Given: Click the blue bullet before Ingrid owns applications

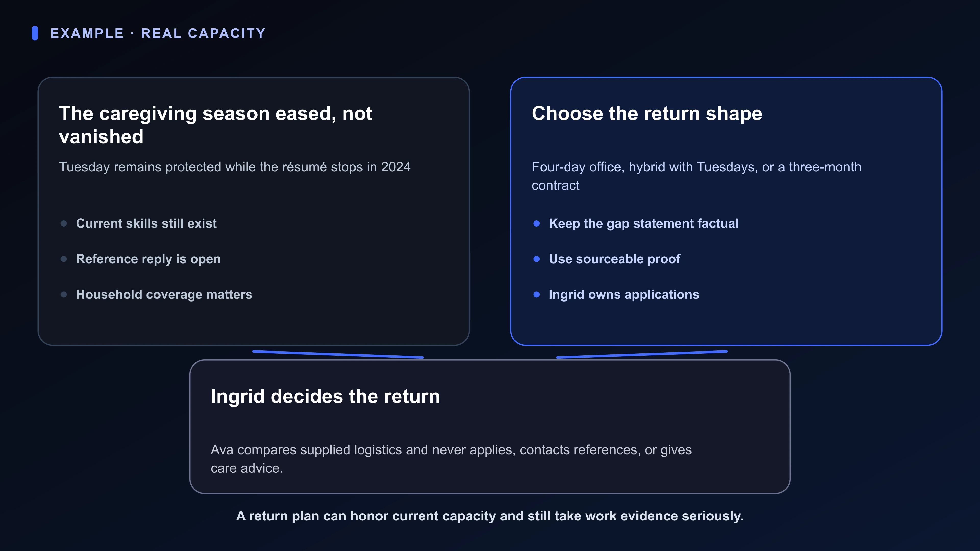Looking at the screenshot, I should point(536,294).
